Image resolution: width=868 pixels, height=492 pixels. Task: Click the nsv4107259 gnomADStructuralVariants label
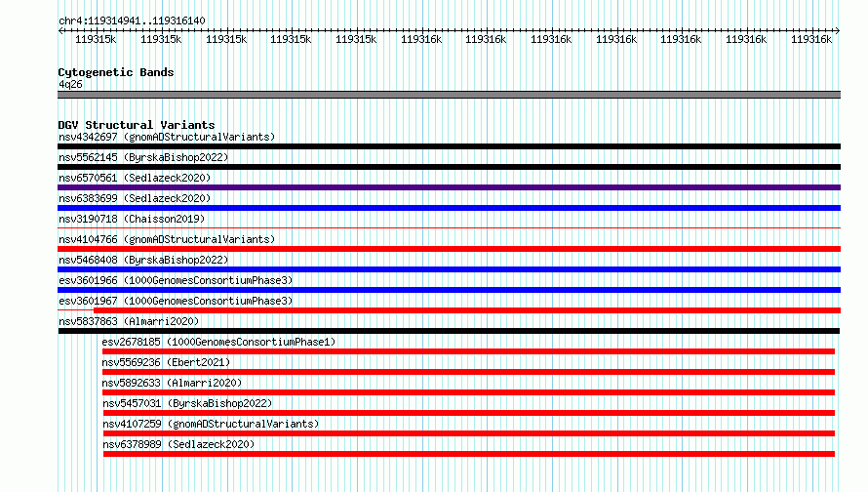tap(211, 424)
